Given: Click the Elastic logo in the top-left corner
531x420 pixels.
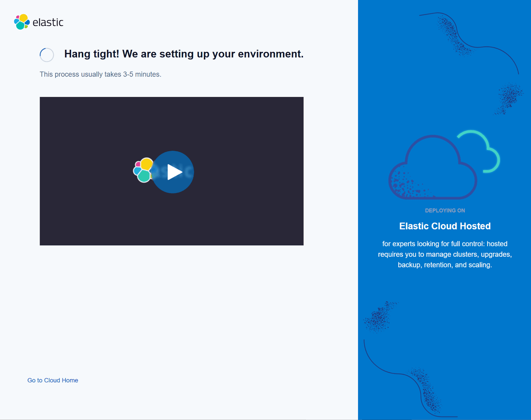Looking at the screenshot, I should click(22, 22).
